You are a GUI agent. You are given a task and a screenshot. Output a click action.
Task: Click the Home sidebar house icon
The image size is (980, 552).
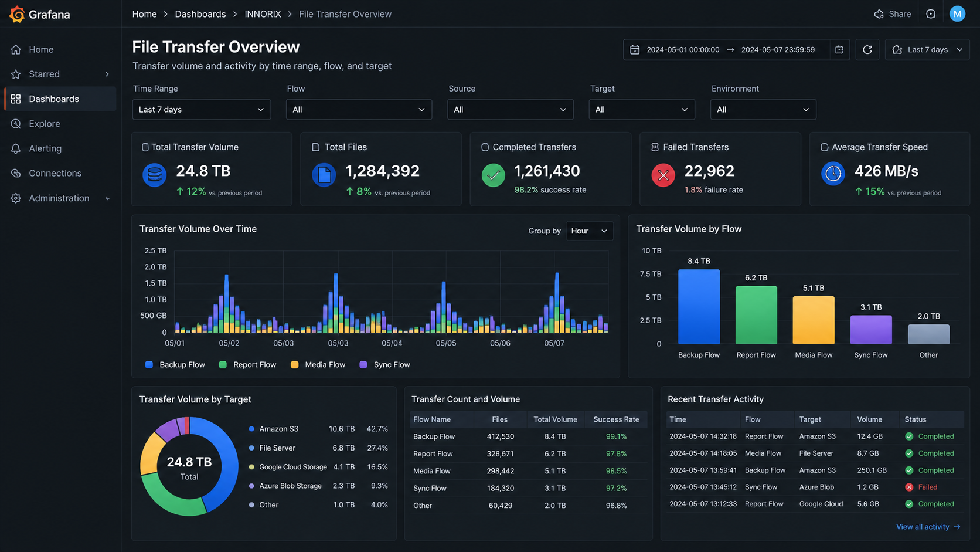click(x=16, y=50)
